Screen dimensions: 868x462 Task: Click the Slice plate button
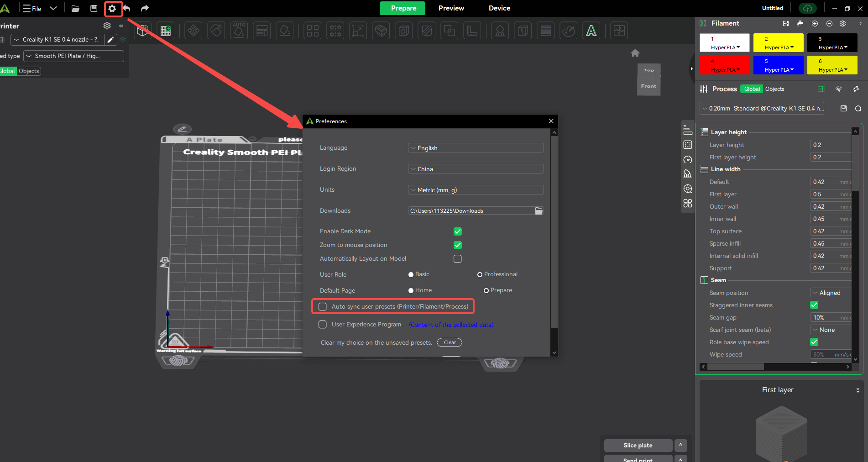tap(638, 445)
